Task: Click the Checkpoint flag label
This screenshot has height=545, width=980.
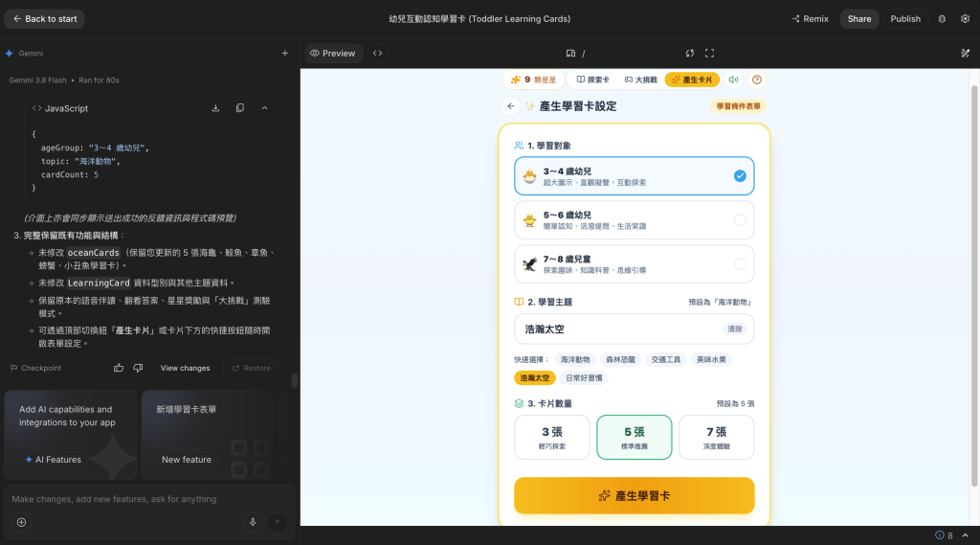Action: [x=35, y=368]
